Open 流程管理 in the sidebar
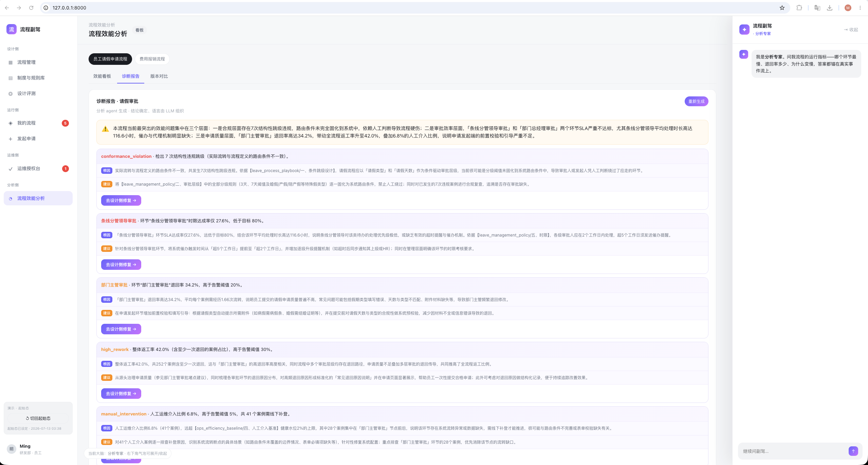 (x=38, y=62)
